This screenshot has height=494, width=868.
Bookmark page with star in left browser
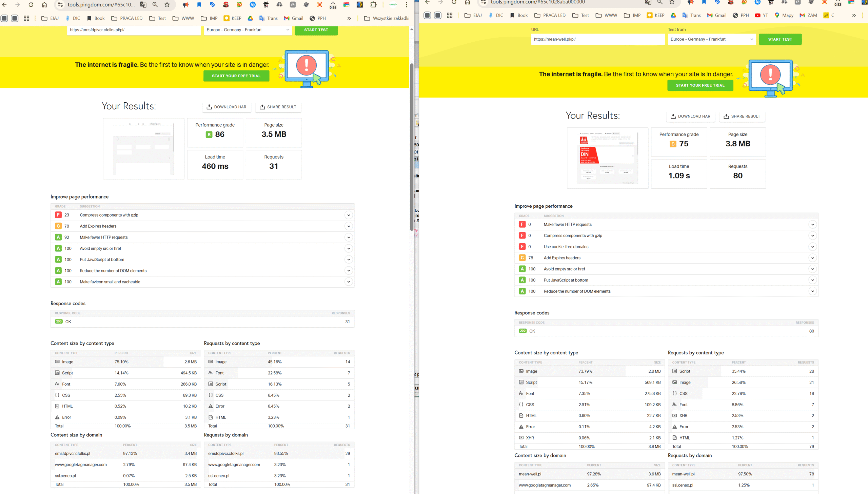point(167,5)
